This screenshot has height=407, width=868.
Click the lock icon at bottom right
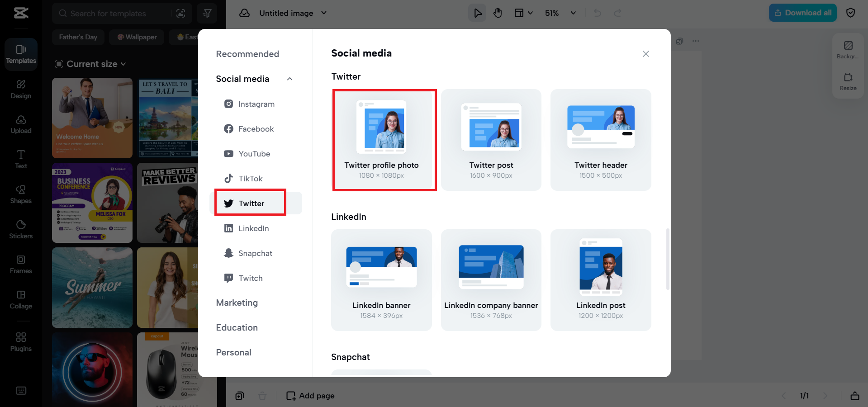(855, 396)
